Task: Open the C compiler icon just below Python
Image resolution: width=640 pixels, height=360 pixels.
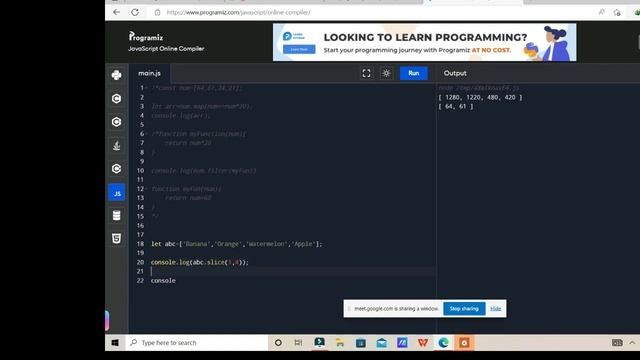Action: click(116, 98)
